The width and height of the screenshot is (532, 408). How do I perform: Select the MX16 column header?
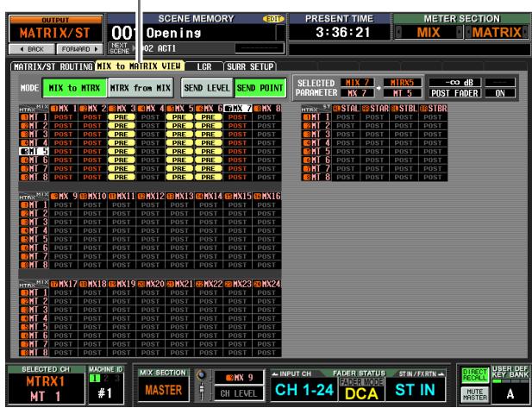click(266, 196)
